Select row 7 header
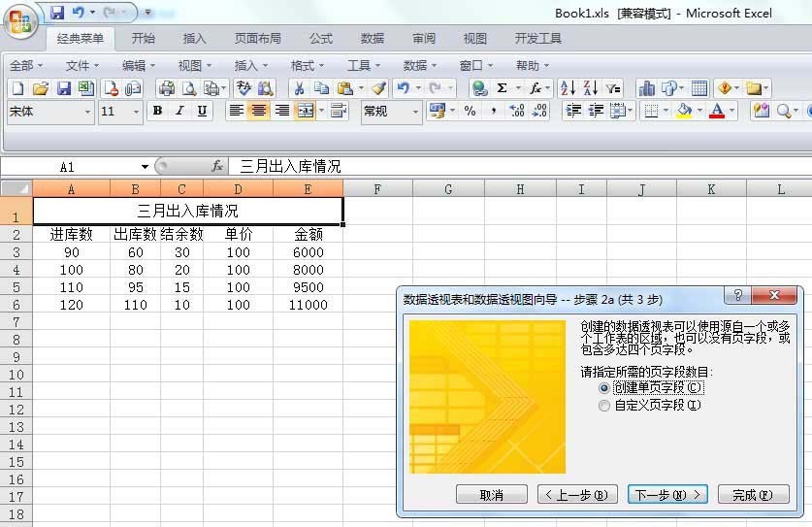This screenshot has width=812, height=527. tap(16, 322)
